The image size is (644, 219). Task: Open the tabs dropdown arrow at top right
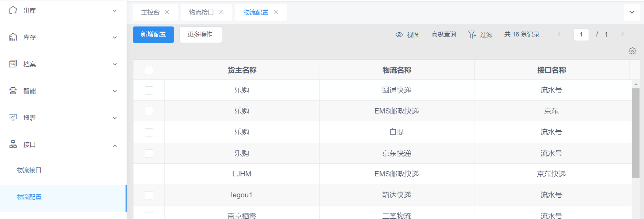(632, 12)
